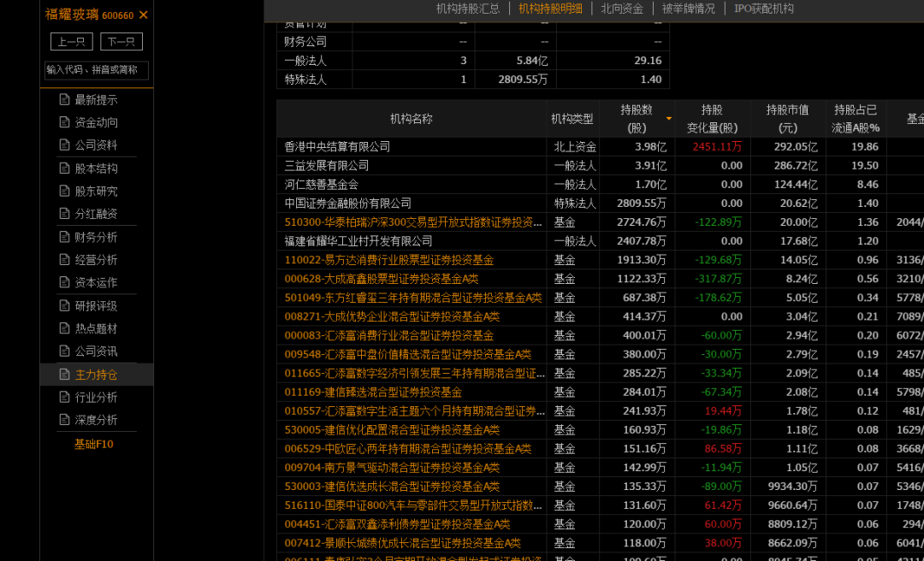Open 最新提示 in the sidebar
The image size is (924, 561).
click(x=96, y=99)
